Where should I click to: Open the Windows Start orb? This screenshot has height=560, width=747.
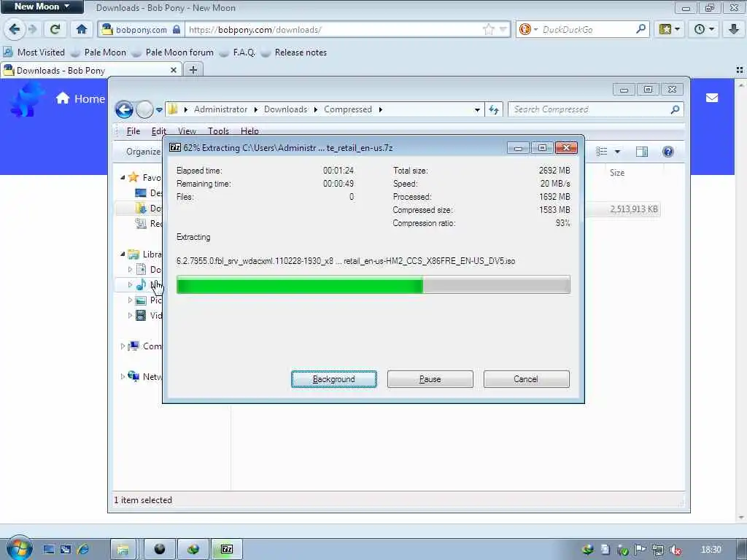pyautogui.click(x=18, y=548)
